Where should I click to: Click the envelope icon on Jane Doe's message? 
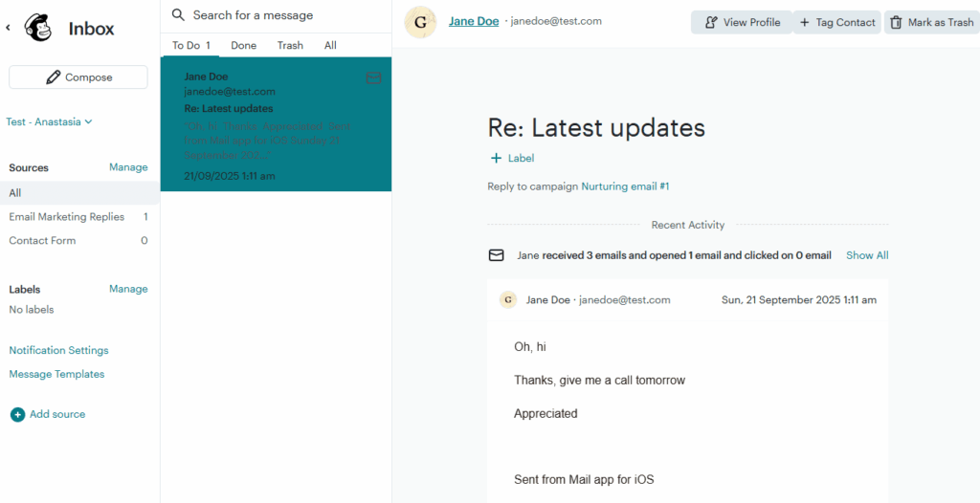pos(374,77)
